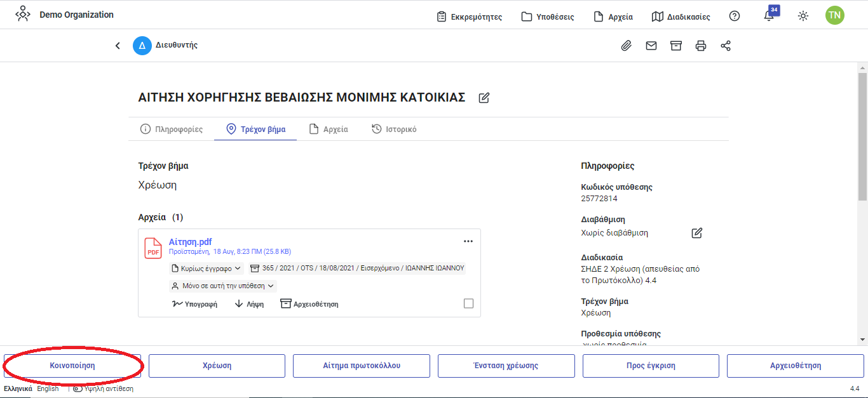
Task: Edit the case title pencil icon
Action: [484, 98]
